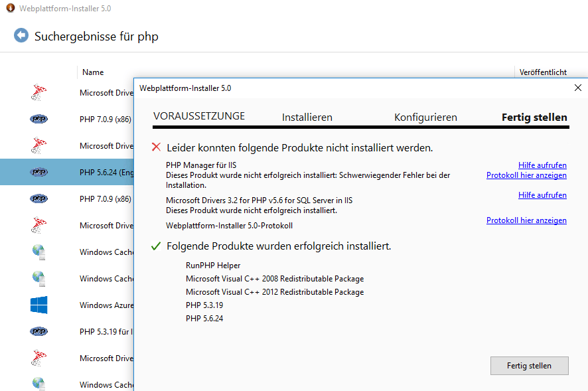The height and width of the screenshot is (391, 588).
Task: Switch to the Konfigurieren step tab
Action: 425,117
